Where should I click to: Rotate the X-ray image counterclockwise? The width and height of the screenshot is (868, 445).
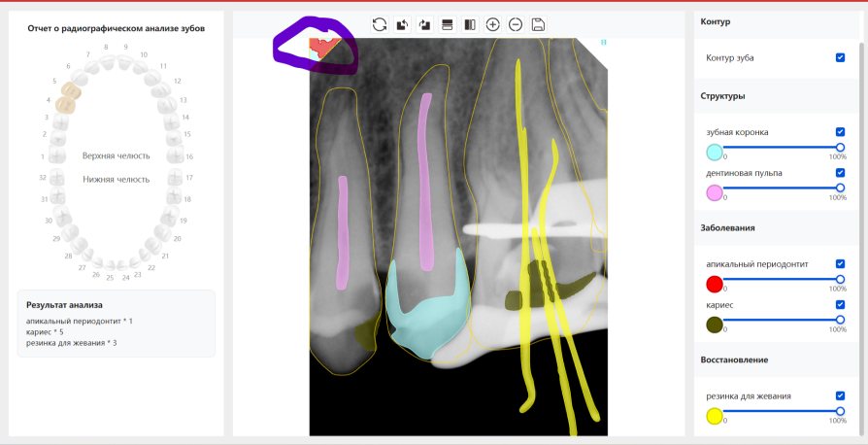(x=402, y=24)
